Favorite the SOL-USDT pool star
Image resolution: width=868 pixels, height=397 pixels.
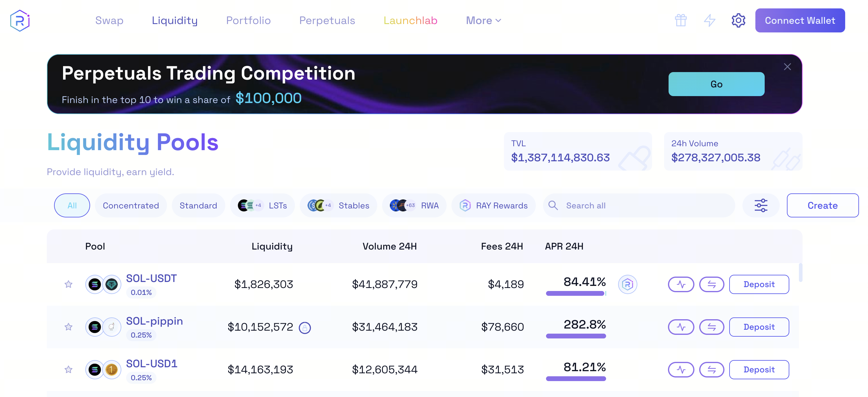[68, 284]
